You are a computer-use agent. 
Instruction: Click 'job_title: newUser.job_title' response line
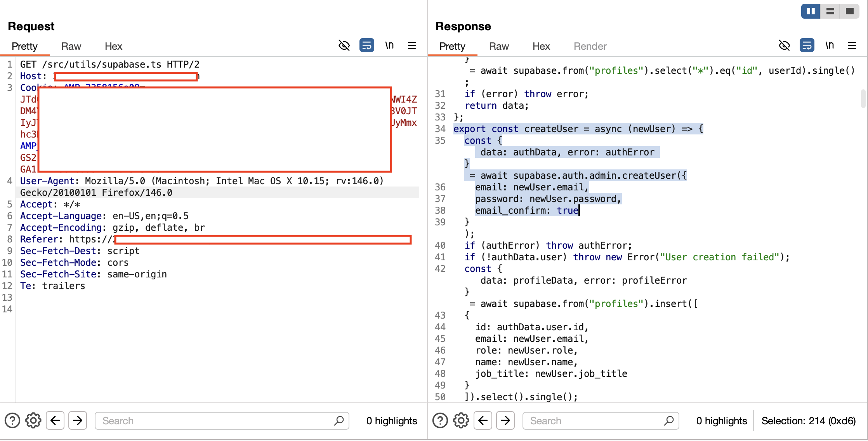pyautogui.click(x=551, y=374)
